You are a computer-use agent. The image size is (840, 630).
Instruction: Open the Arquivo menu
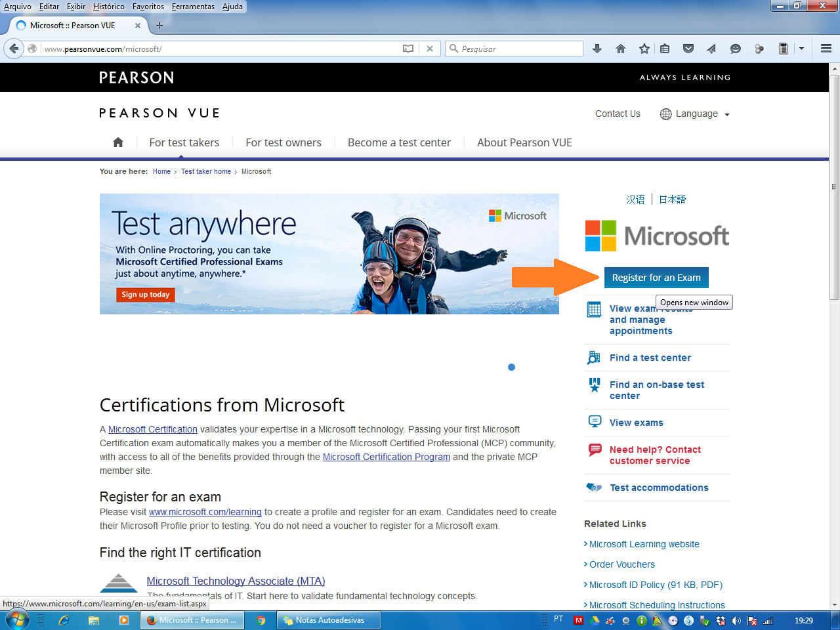18,7
